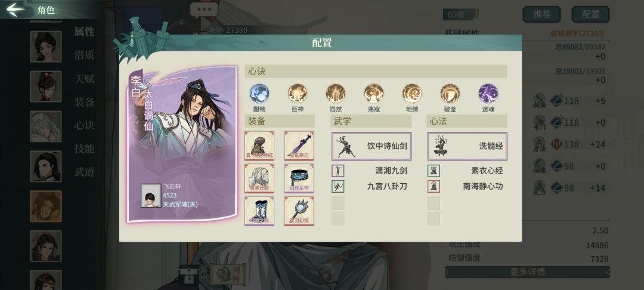Switch to the 装备 side tab
This screenshot has height=290, width=644.
click(x=84, y=102)
